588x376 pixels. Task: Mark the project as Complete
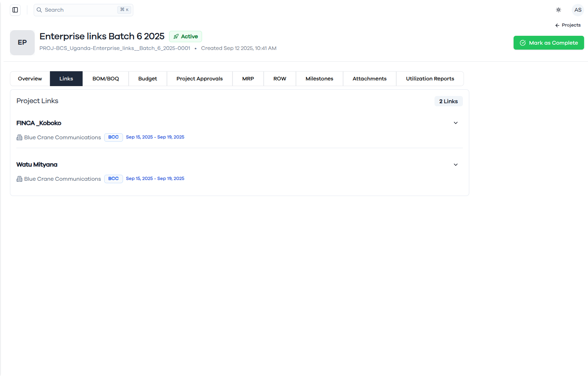coord(549,43)
